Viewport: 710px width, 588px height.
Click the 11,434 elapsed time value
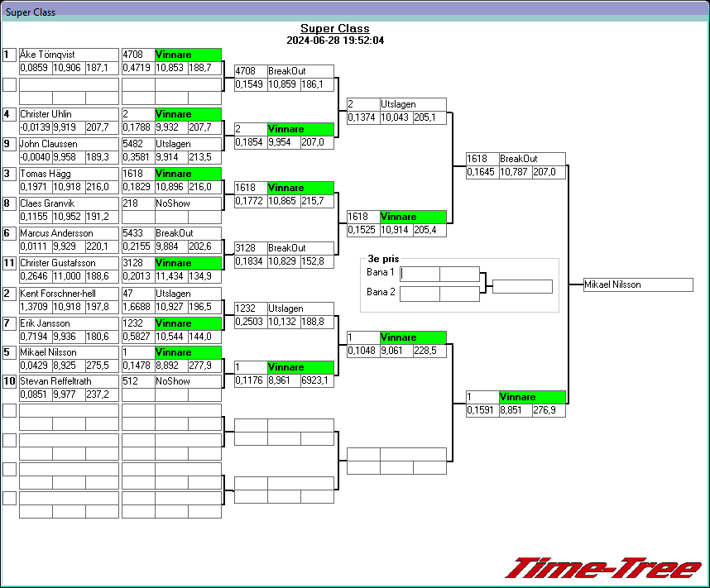171,276
